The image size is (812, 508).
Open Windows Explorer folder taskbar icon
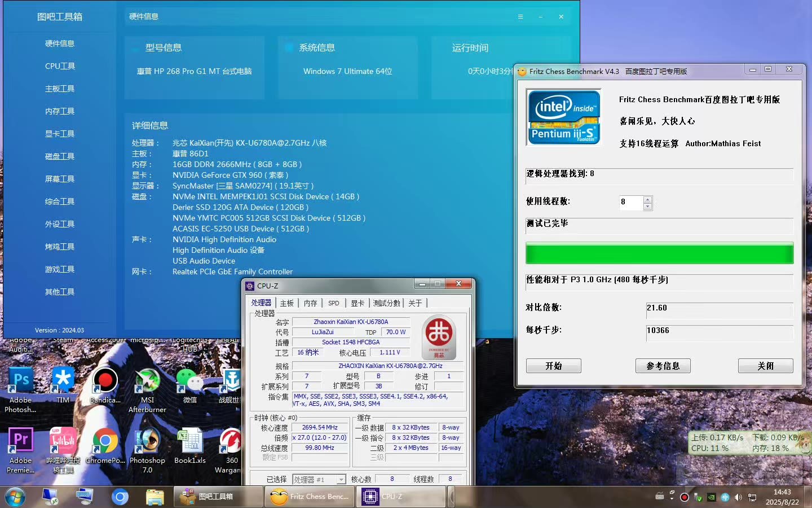[x=155, y=497]
